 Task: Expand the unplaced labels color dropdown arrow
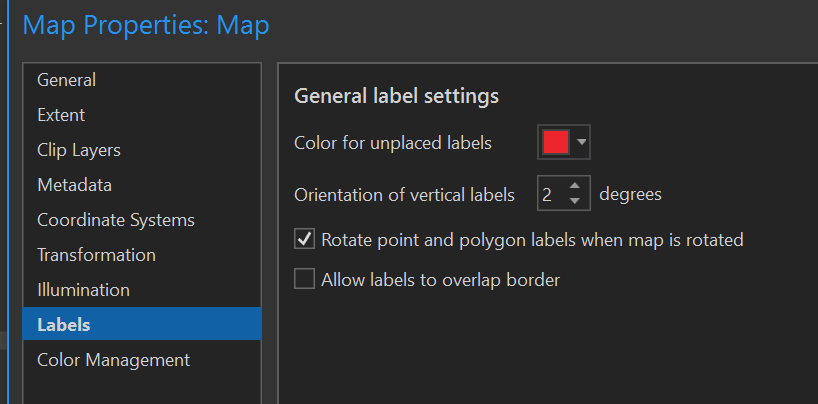582,143
